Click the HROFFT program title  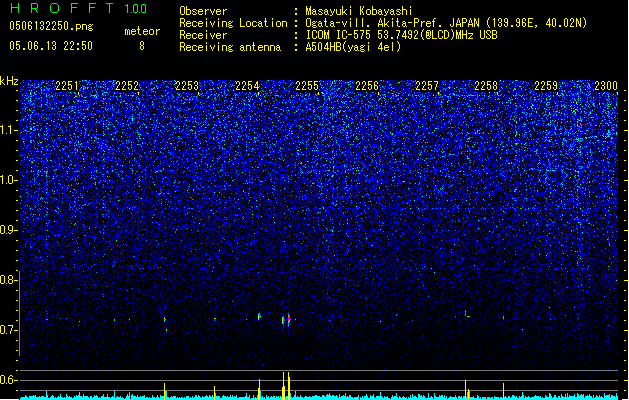coord(62,8)
